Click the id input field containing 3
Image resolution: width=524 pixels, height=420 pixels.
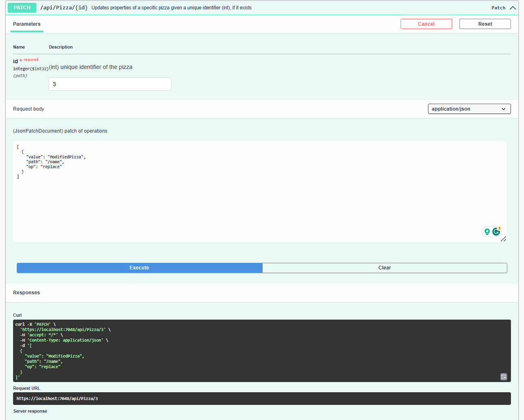click(110, 84)
